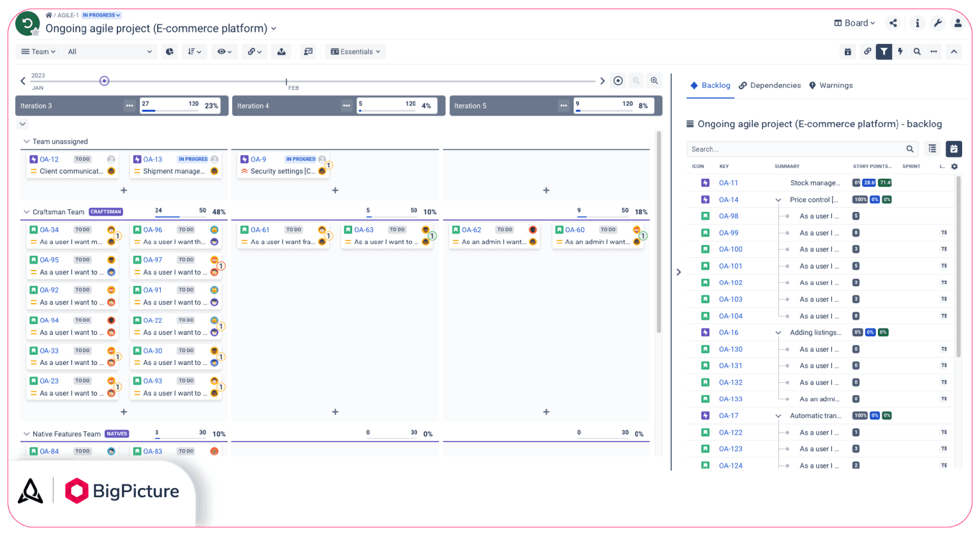Collapse the Craftsman Team section
Viewport: 980px width, 536px height.
(x=26, y=212)
